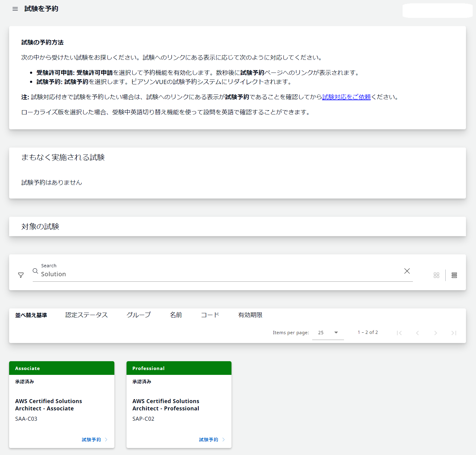Click the 1 – 2 of 2 range label

368,332
